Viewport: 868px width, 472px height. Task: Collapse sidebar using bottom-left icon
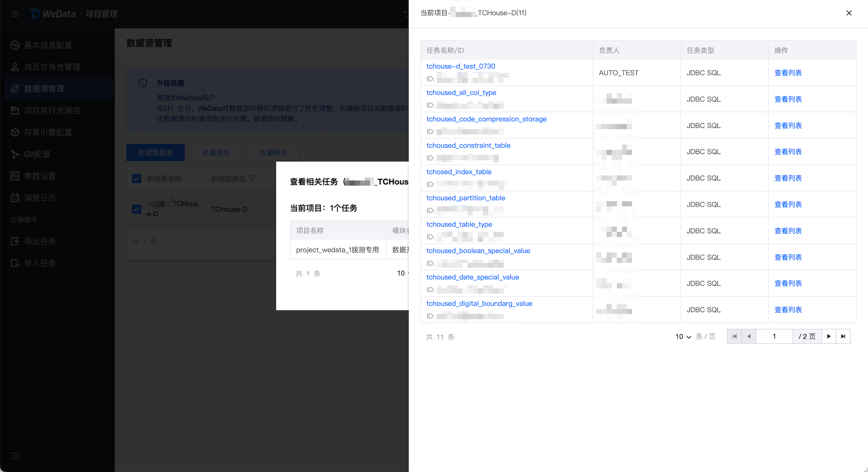point(14,456)
